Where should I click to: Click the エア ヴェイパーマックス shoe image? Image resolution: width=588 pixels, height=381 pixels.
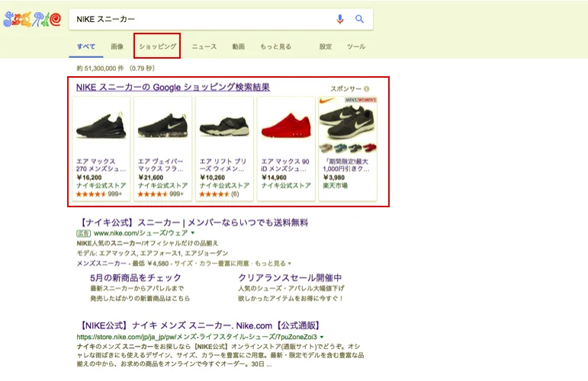click(162, 126)
